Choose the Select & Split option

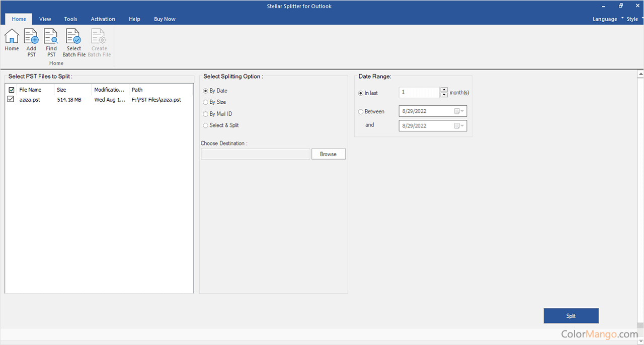coord(221,125)
